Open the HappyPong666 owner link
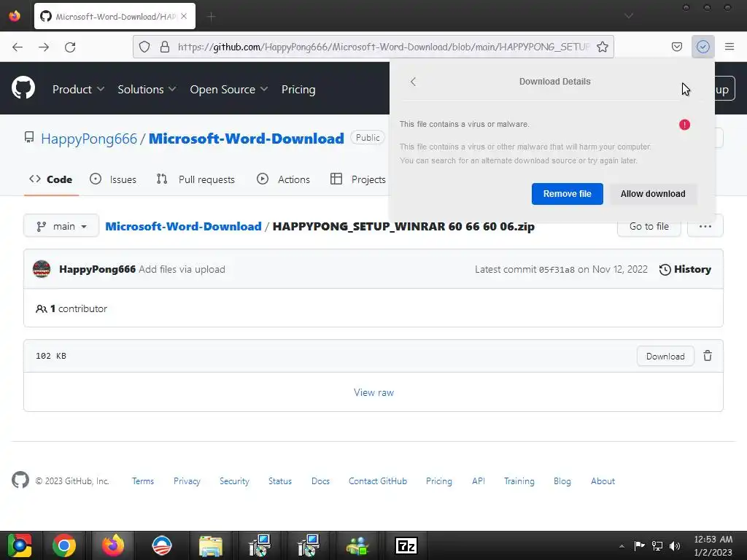747x560 pixels. 89,139
